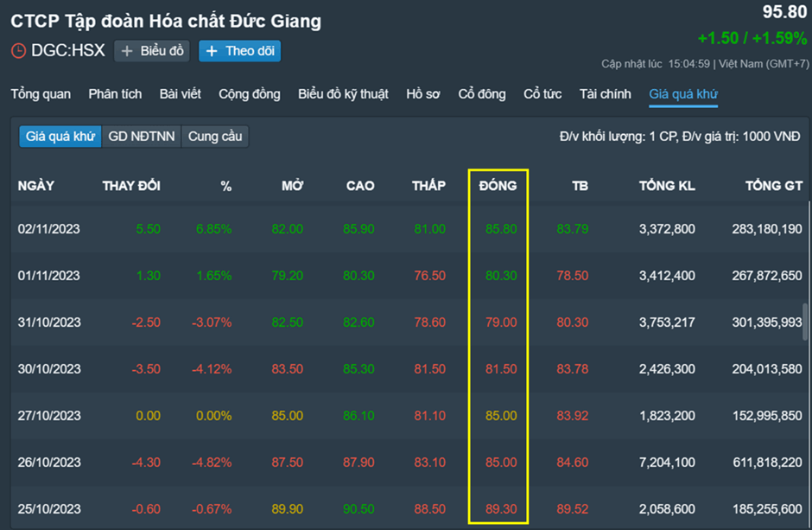Viewport: 812px width, 530px height.
Task: Click date 25/10/2023 in the table
Action: tap(49, 508)
